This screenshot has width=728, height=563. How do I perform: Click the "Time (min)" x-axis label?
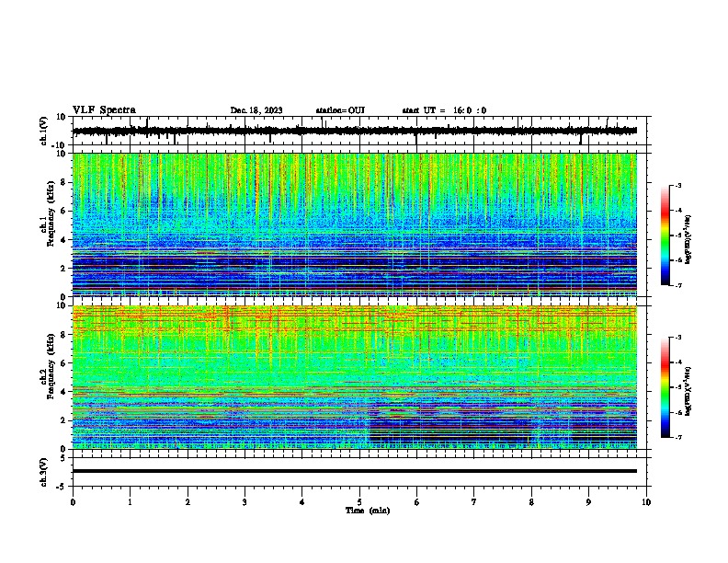point(368,511)
